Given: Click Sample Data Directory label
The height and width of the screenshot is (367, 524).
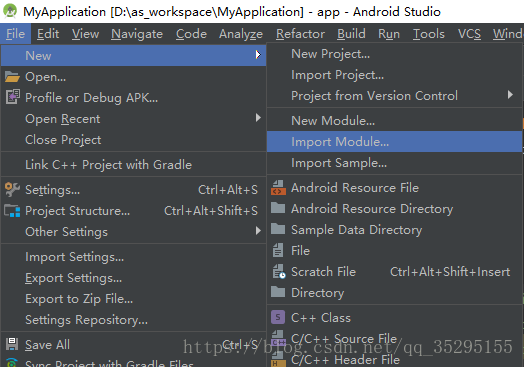Looking at the screenshot, I should [357, 230].
